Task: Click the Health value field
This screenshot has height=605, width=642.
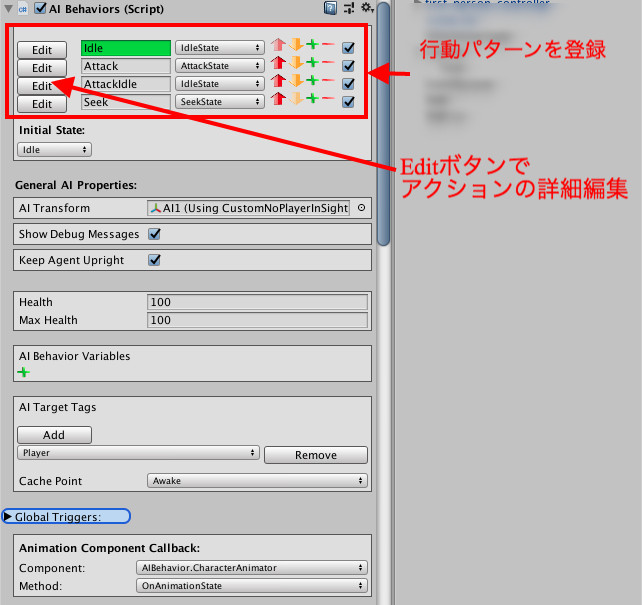Action: pos(257,302)
